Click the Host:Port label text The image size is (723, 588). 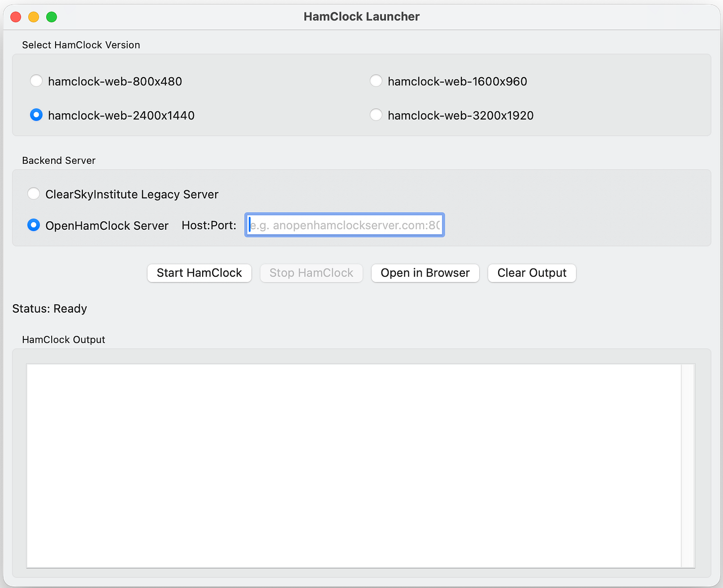(x=209, y=225)
